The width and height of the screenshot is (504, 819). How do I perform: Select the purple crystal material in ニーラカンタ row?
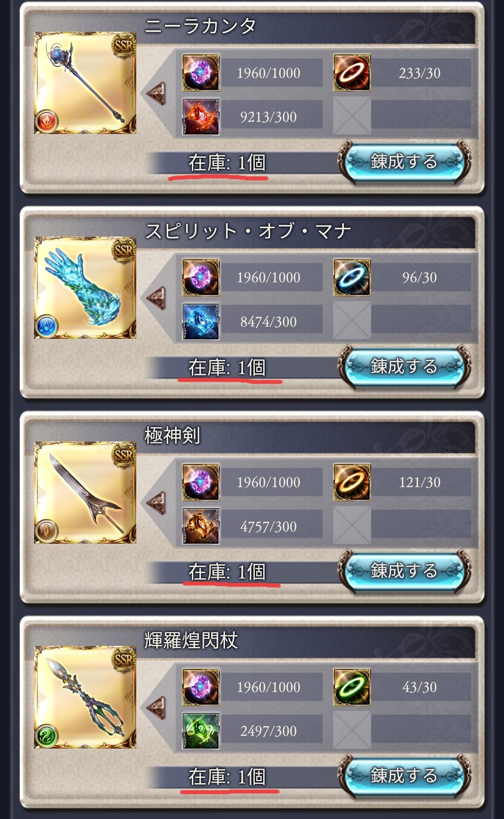coord(201,72)
